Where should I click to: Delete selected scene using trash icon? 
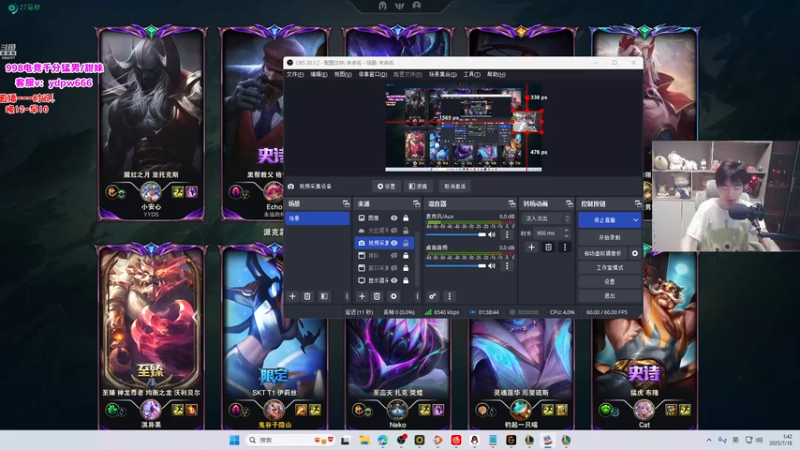[307, 296]
